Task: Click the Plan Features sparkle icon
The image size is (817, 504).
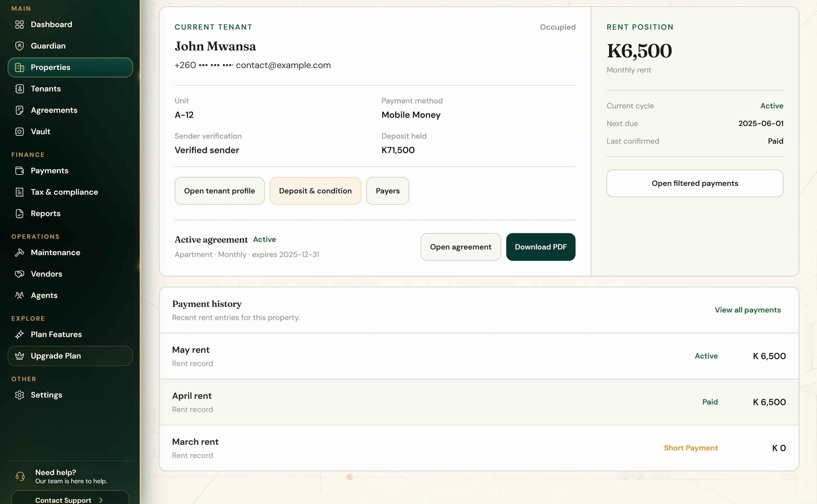Action: (x=20, y=334)
